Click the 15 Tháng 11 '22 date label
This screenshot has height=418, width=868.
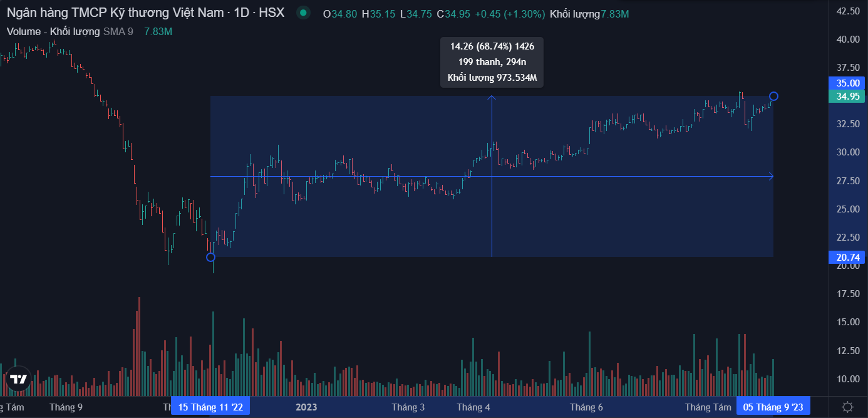(x=210, y=407)
